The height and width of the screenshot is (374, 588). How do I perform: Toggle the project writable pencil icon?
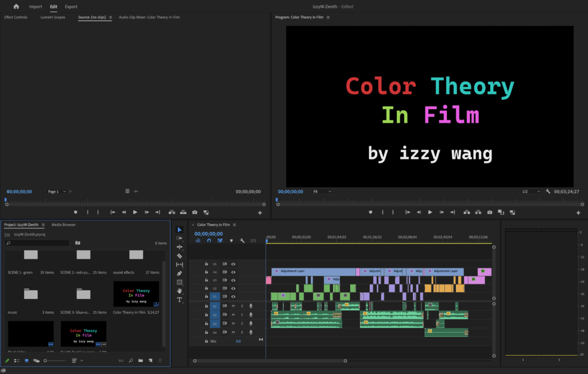tap(7, 360)
